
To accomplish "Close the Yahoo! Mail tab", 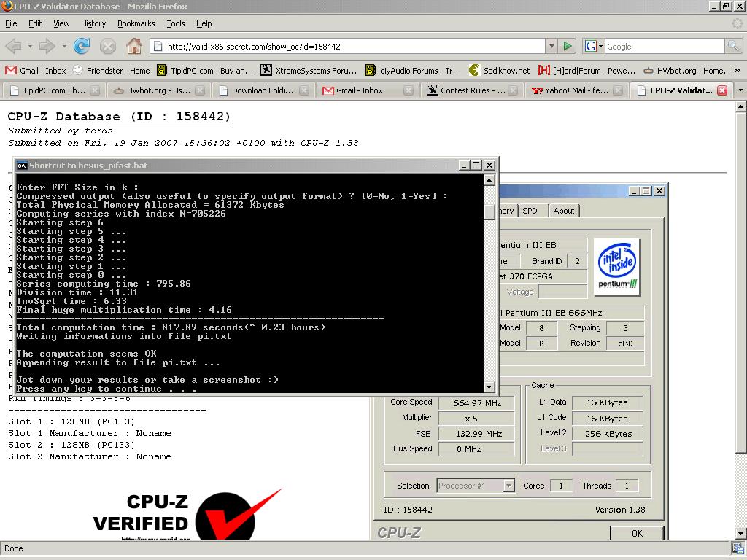I will point(618,90).
